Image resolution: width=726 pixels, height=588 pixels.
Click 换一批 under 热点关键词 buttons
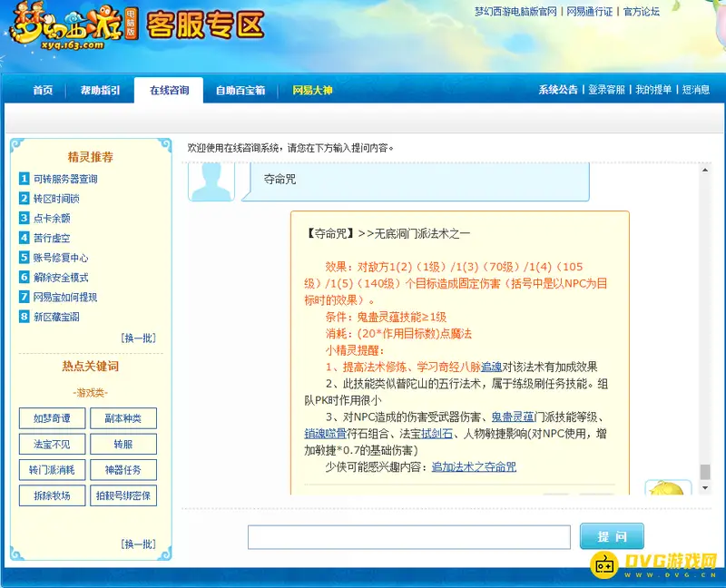139,544
